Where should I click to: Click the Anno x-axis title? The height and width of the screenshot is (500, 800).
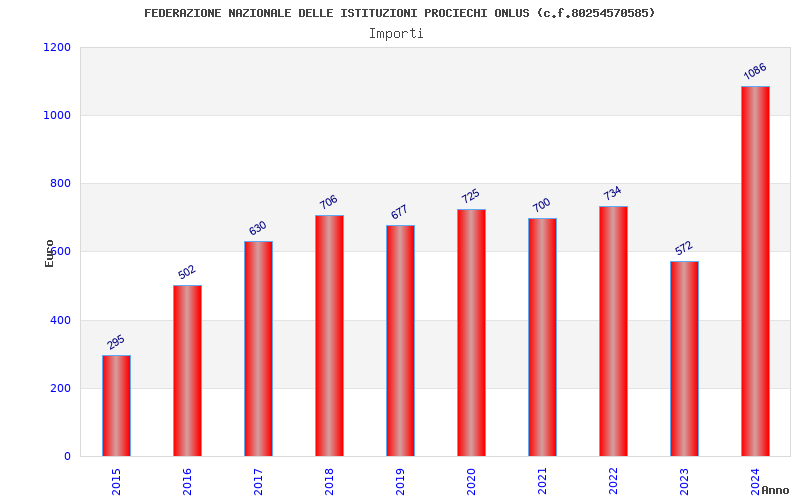(775, 490)
